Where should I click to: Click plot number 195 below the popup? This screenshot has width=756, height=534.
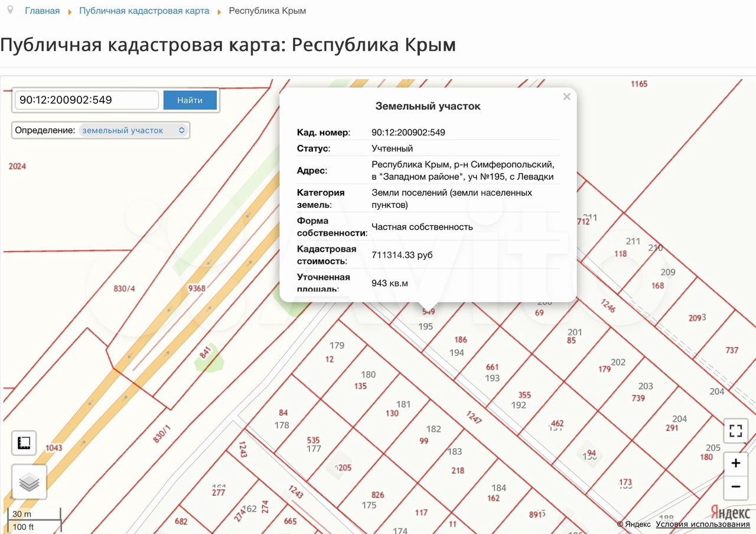click(x=425, y=326)
